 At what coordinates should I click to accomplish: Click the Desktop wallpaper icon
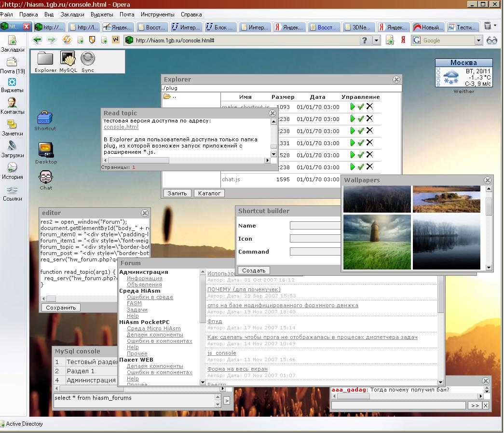(x=46, y=149)
